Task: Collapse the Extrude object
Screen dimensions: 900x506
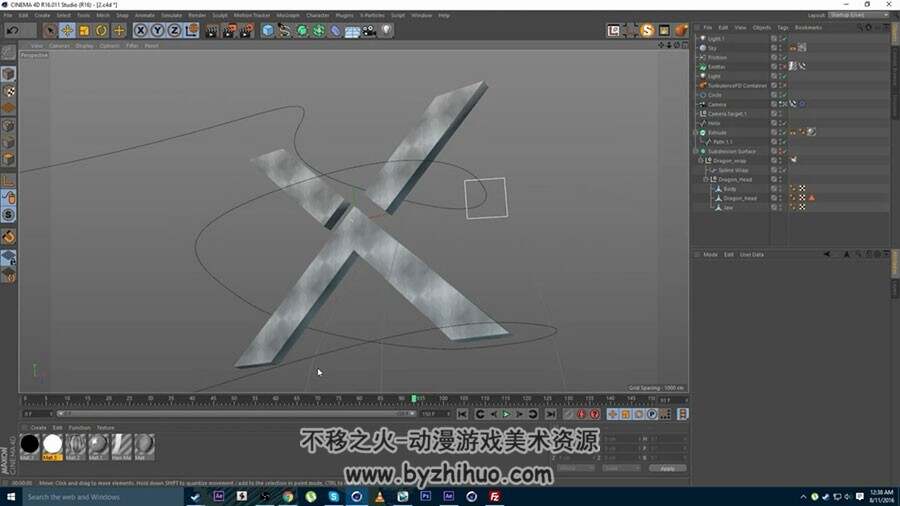Action: tap(696, 133)
